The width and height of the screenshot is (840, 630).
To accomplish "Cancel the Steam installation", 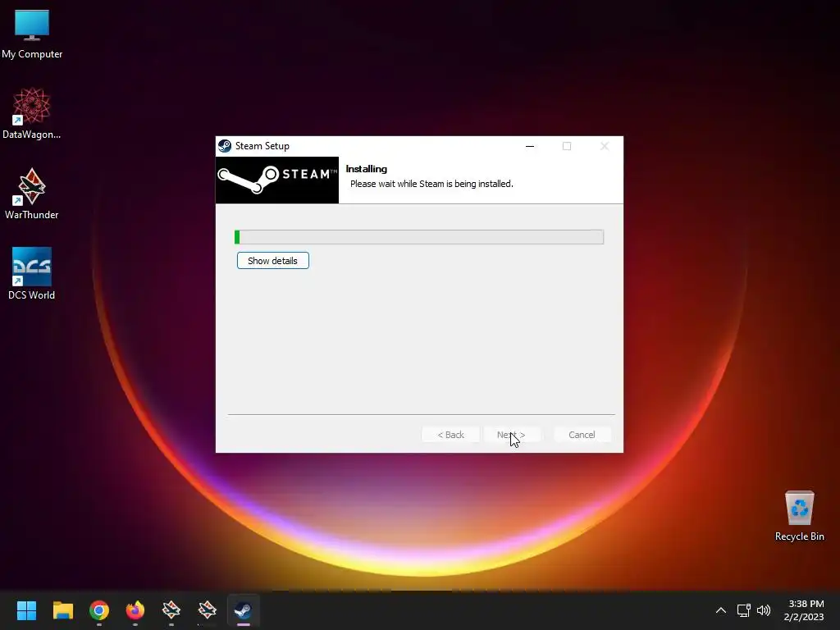I will click(x=582, y=435).
